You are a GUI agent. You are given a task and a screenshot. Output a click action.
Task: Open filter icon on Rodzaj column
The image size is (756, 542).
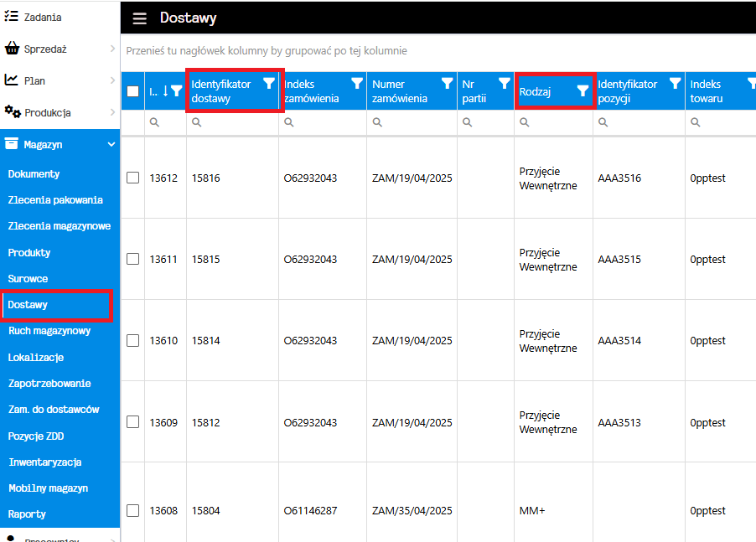tap(583, 91)
